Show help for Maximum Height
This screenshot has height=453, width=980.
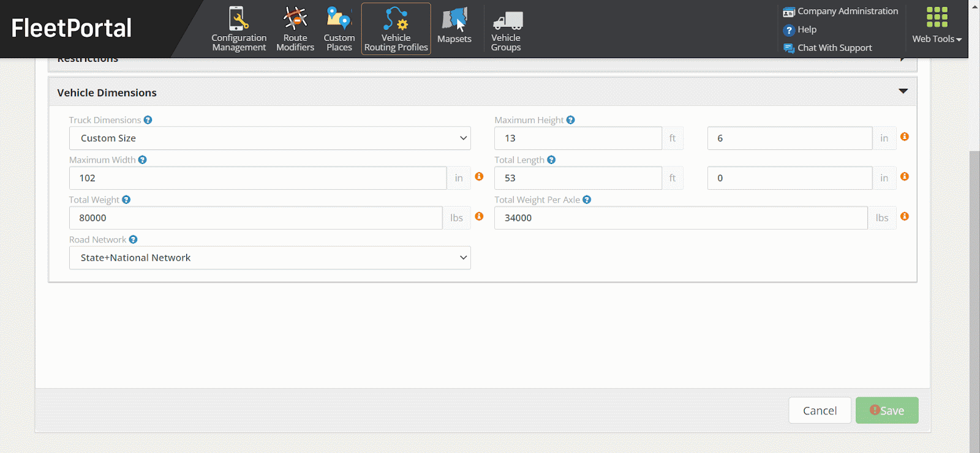[570, 120]
